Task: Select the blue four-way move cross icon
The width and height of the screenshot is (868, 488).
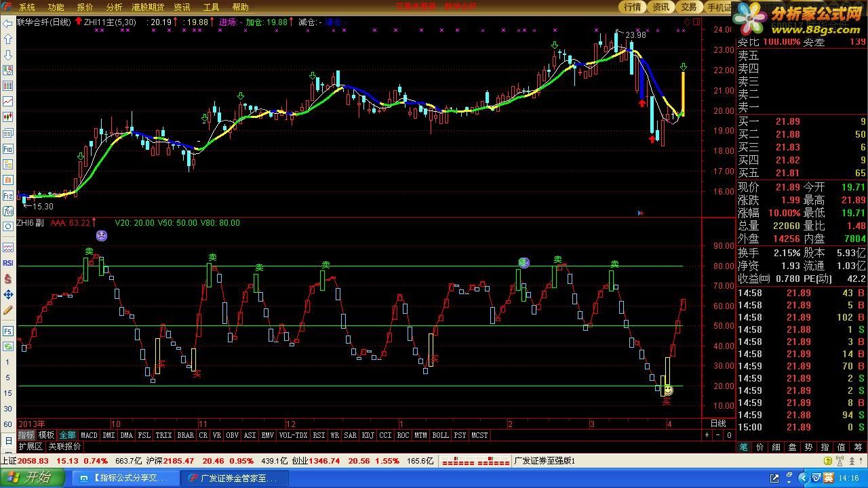Action: point(8,294)
